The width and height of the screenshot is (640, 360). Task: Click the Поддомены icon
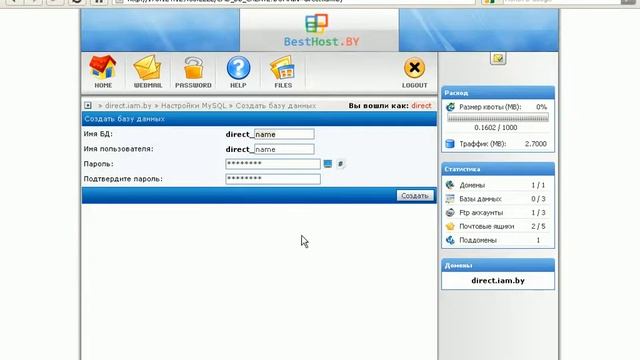[x=450, y=240]
